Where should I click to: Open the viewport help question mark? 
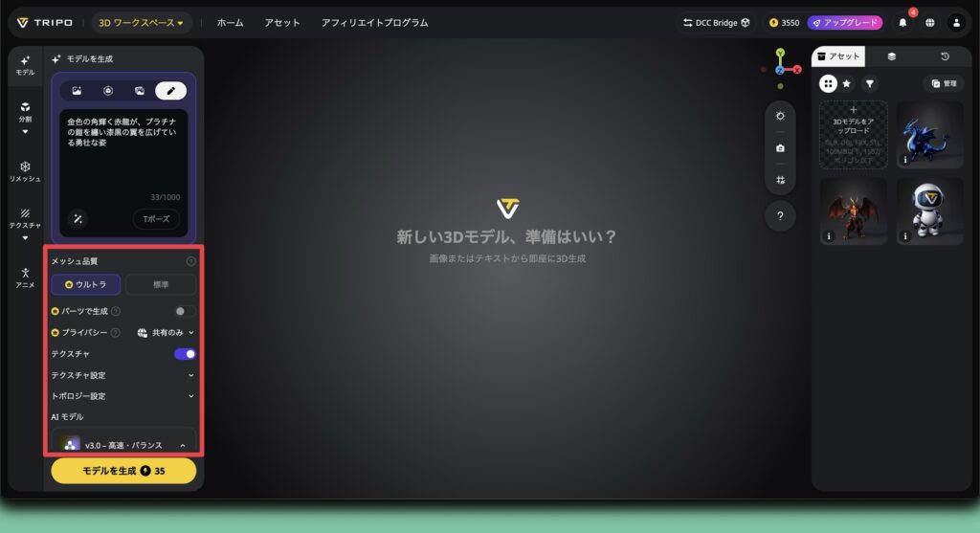coord(780,216)
